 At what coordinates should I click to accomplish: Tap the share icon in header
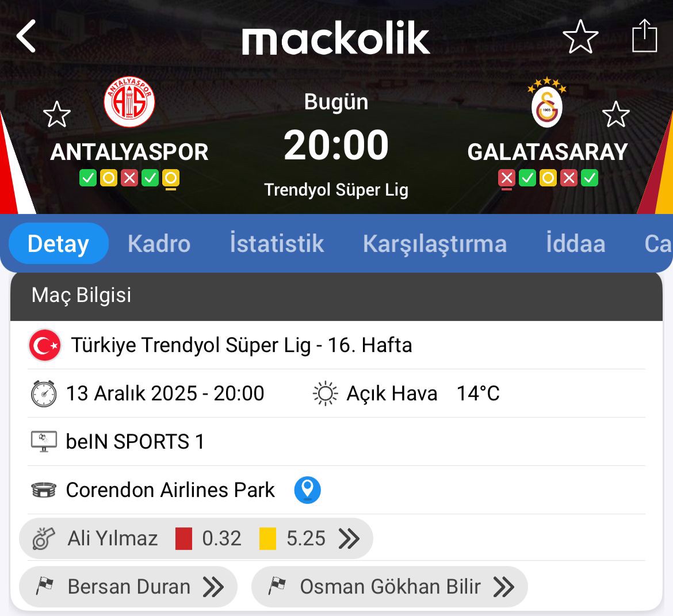click(644, 36)
